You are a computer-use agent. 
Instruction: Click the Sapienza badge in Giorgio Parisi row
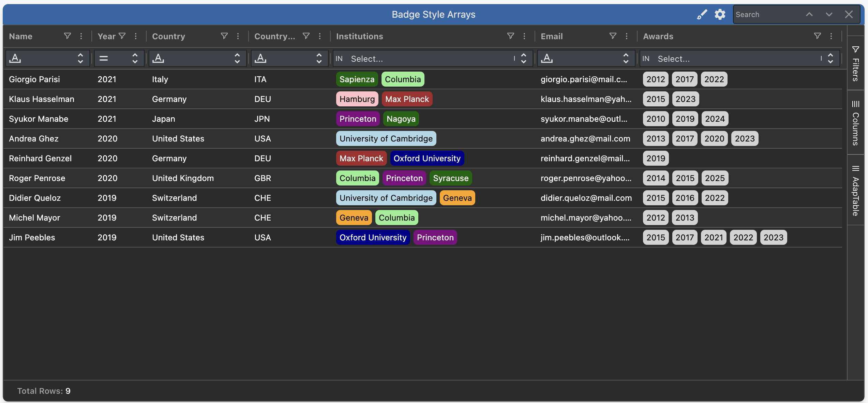tap(357, 79)
